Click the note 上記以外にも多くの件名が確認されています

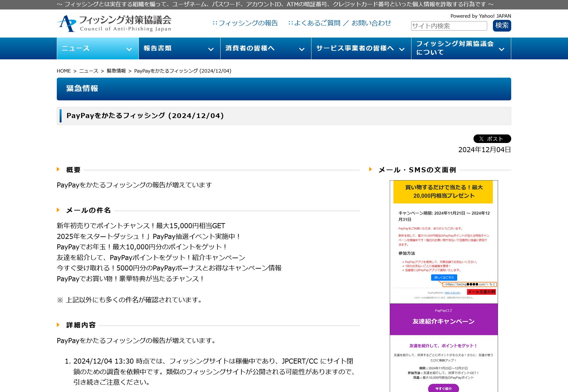coord(130,300)
